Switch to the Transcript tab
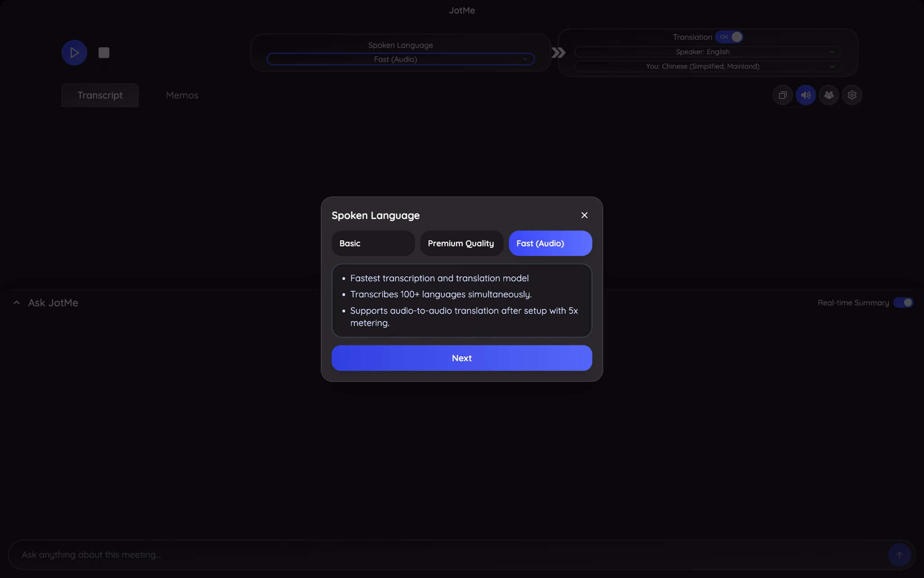924x578 pixels. point(100,95)
